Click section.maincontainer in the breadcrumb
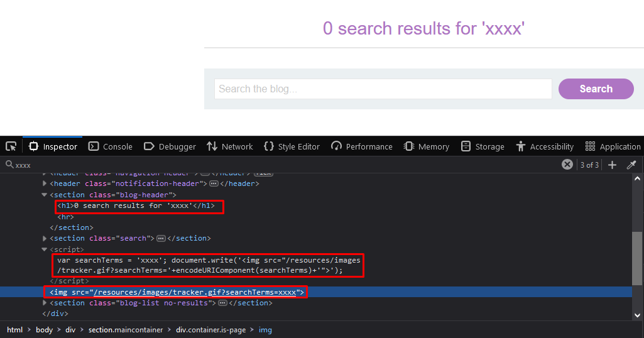 [125, 330]
